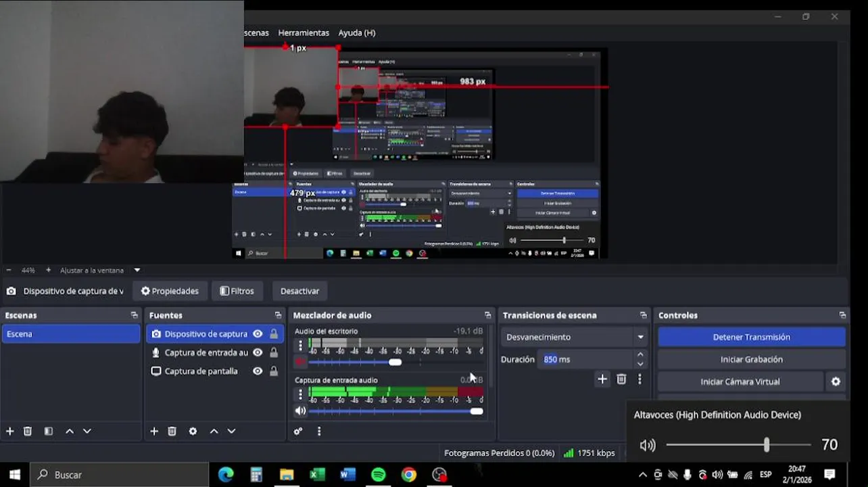Mute Captura de entrada audio in mixer
868x487 pixels.
coord(300,411)
